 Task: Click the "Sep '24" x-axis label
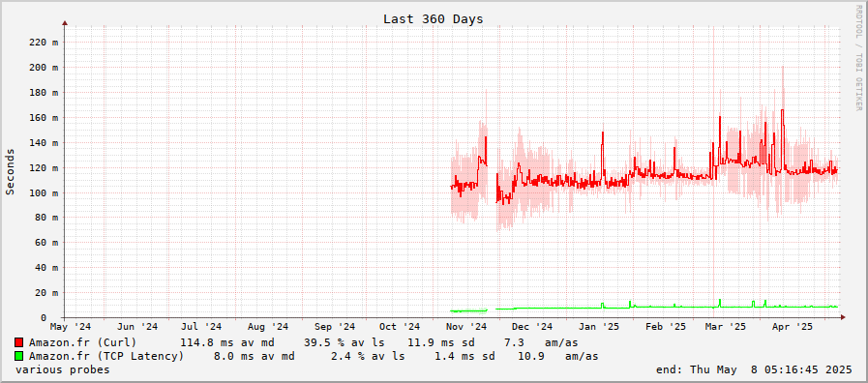[x=335, y=327]
